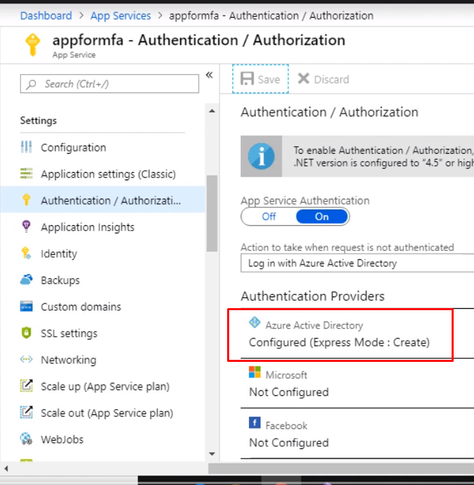Click the large key icon next to appformfa title
This screenshot has height=485, width=474.
click(x=33, y=45)
